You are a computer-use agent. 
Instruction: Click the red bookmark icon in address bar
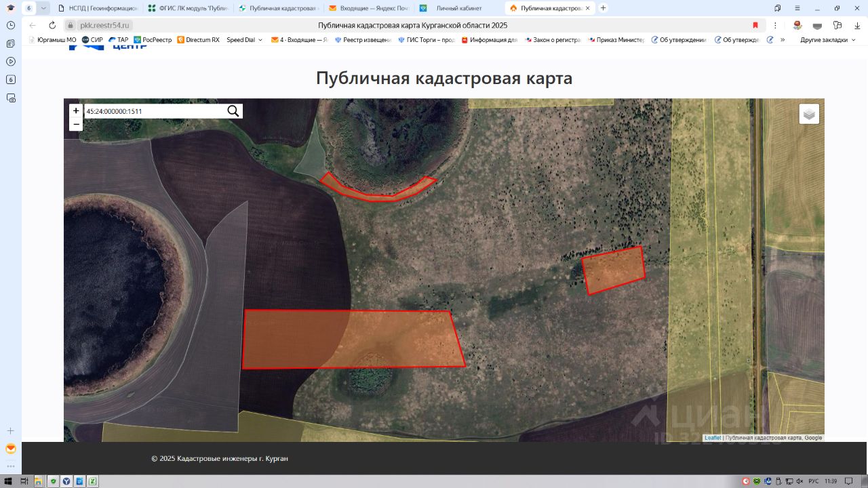pyautogui.click(x=755, y=25)
